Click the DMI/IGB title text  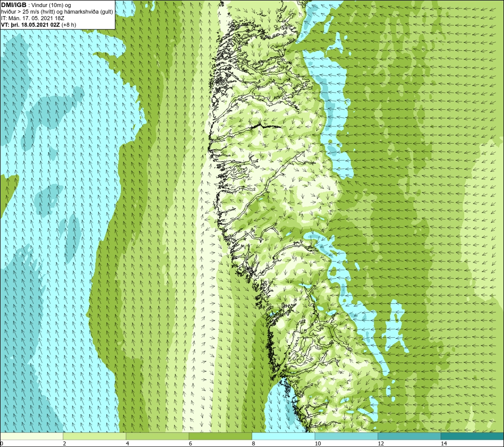14,5
